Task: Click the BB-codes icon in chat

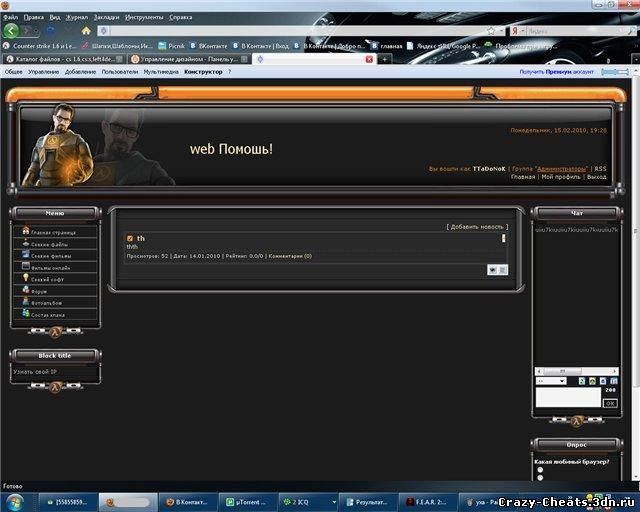Action: click(603, 381)
